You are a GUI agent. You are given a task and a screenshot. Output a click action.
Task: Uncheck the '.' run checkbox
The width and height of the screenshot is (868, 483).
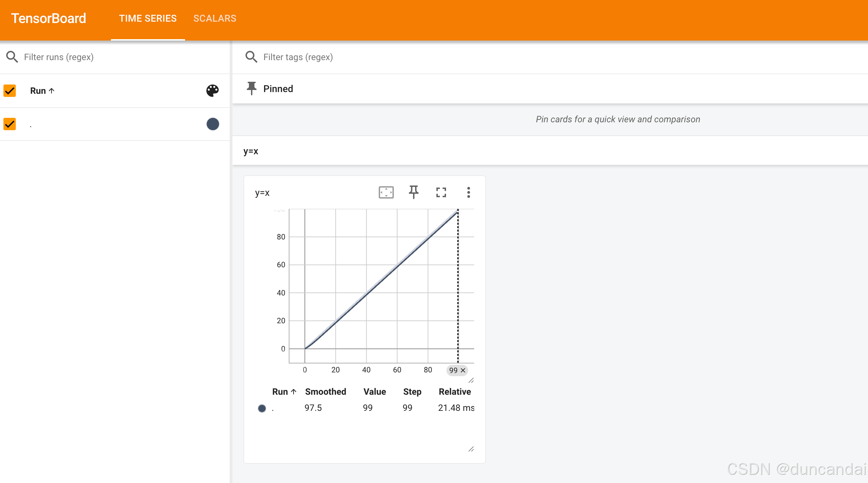10,124
